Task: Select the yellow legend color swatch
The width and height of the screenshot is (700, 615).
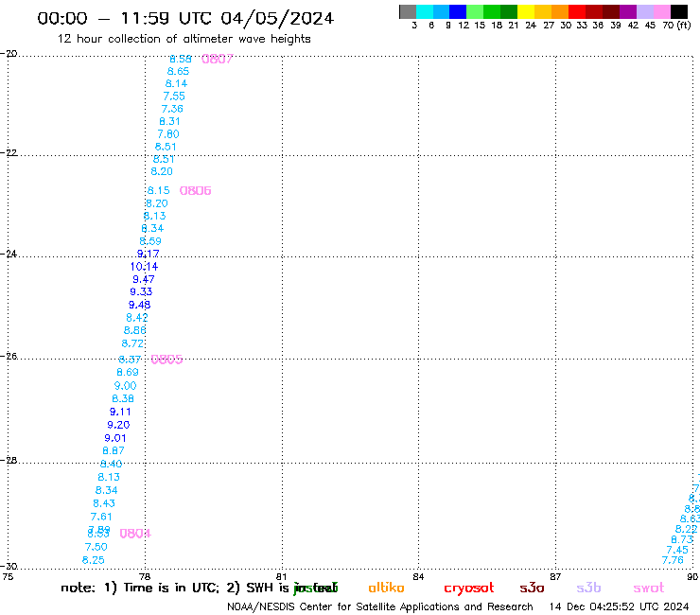Action: [x=526, y=11]
